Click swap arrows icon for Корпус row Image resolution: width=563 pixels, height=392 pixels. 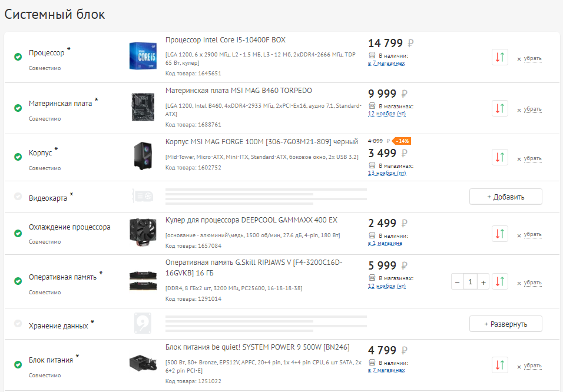(499, 157)
